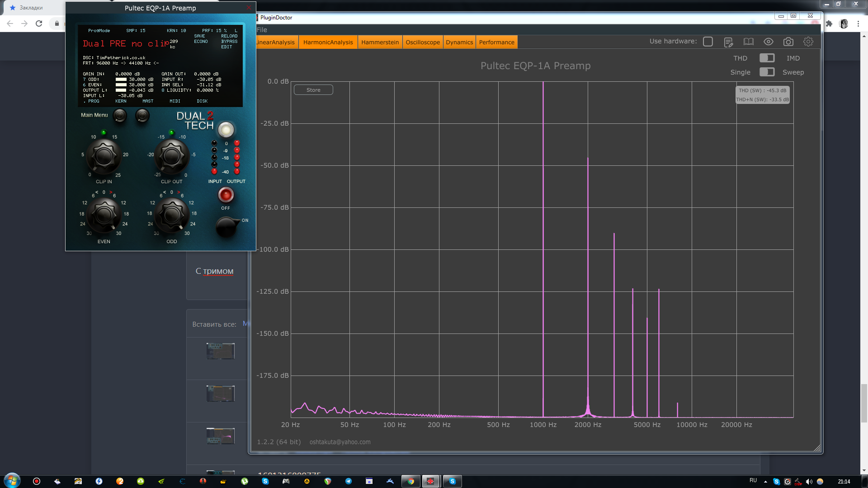868x488 pixels.
Task: Click the С тримом text in browser page
Action: pos(214,271)
